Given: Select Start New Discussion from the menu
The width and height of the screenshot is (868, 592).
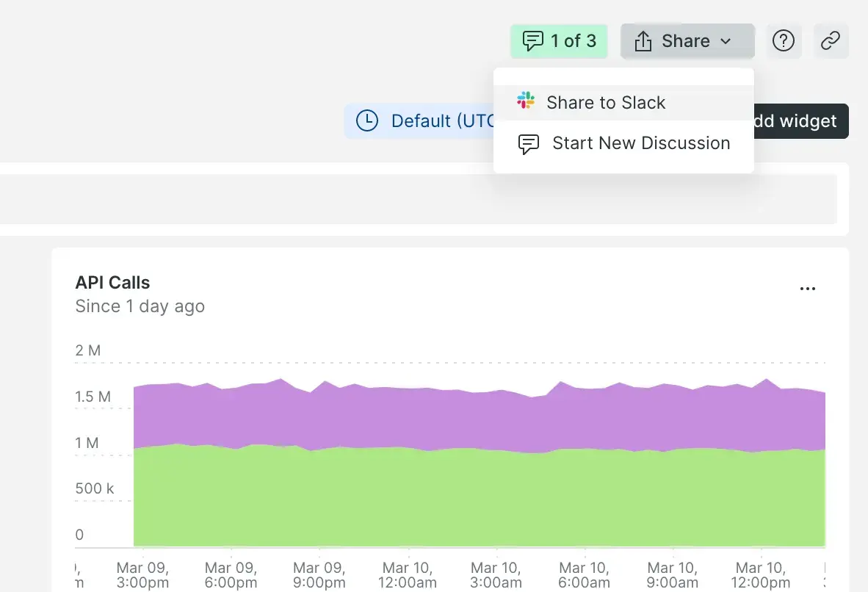Looking at the screenshot, I should pyautogui.click(x=640, y=143).
